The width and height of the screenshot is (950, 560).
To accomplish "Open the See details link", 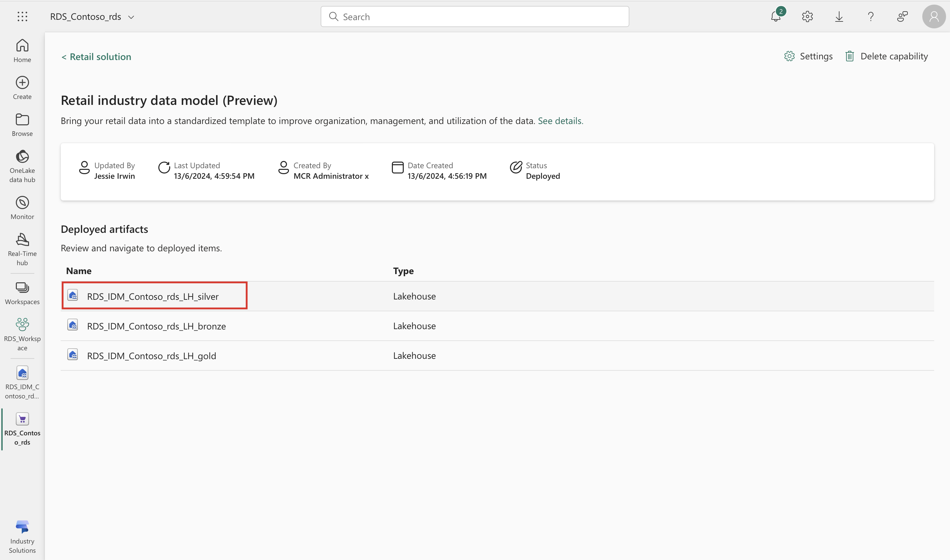I will (x=560, y=121).
